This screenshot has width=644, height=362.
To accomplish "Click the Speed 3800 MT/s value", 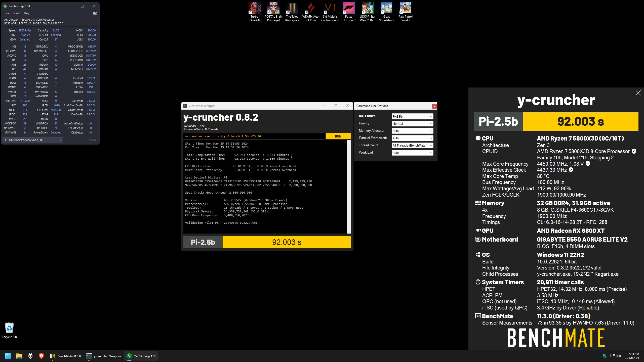I will (25, 30).
